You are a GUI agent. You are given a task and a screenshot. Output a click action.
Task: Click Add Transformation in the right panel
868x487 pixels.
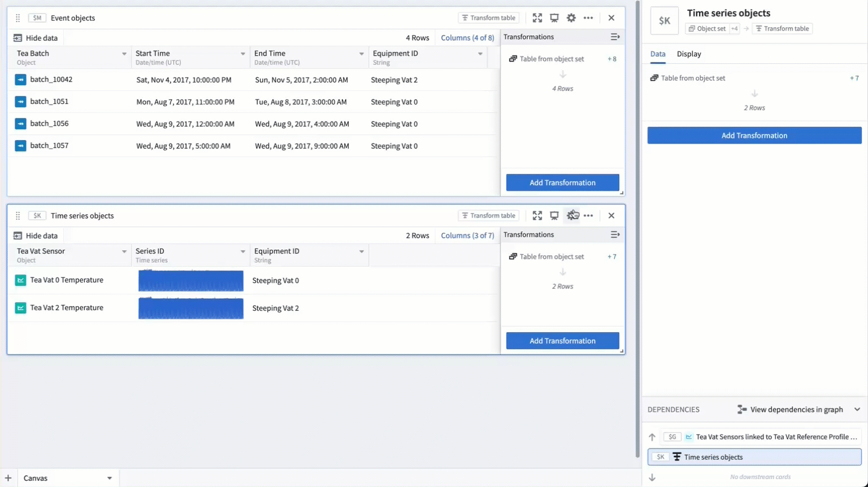(x=754, y=135)
